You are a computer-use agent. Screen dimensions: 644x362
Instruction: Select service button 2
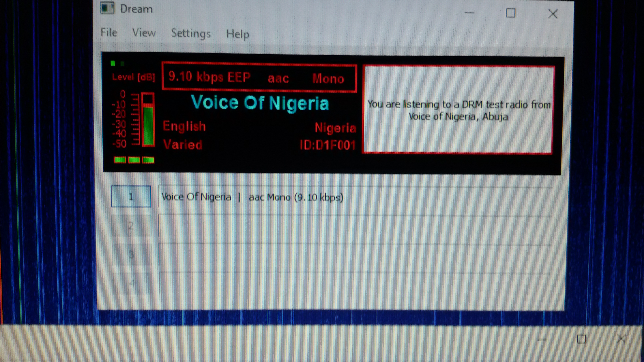pyautogui.click(x=131, y=226)
